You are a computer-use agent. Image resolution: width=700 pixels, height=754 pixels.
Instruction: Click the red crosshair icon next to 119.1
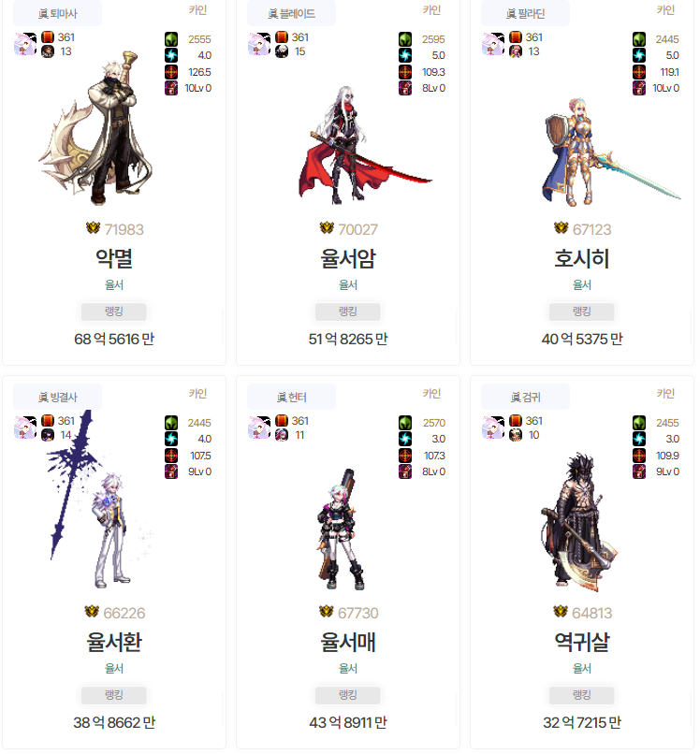639,72
